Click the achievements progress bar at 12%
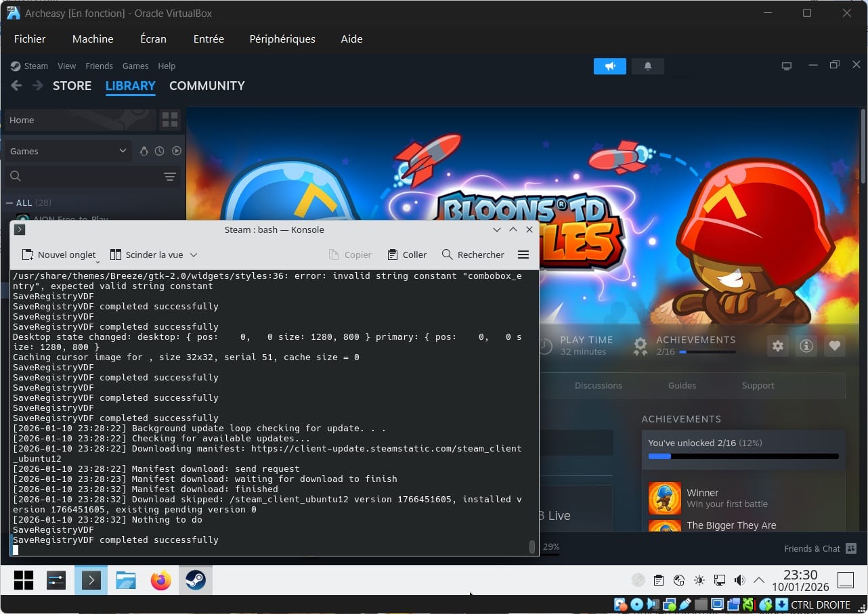Image resolution: width=868 pixels, height=614 pixels. [x=743, y=456]
